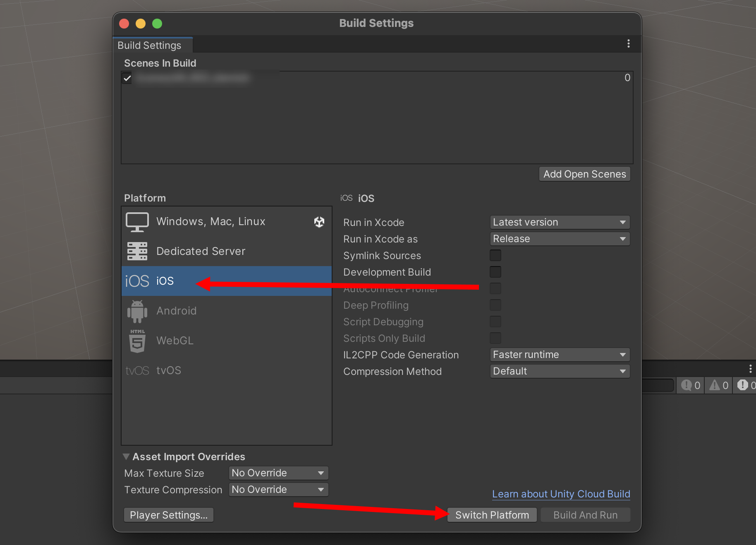Viewport: 756px width, 545px height.
Task: Open the Compression Method dropdown
Action: coord(560,371)
